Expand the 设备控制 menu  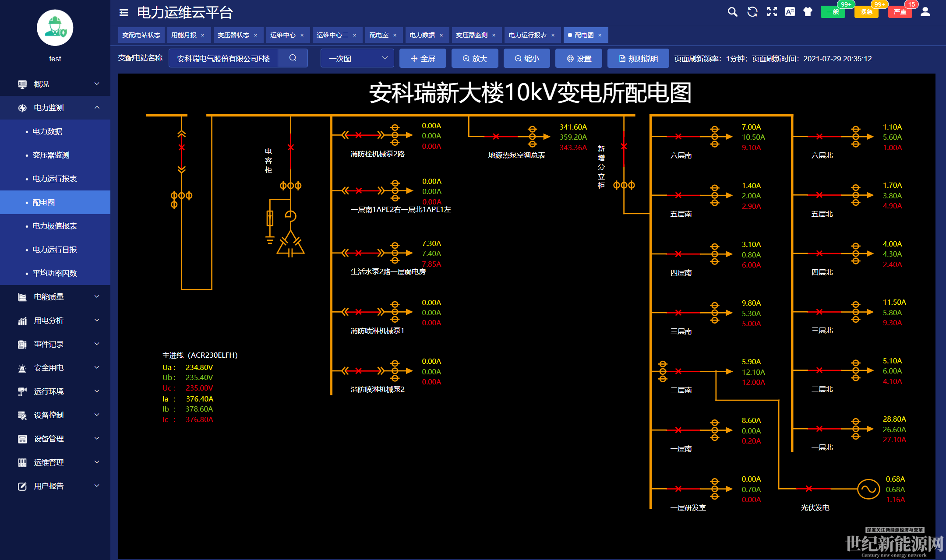tap(97, 415)
